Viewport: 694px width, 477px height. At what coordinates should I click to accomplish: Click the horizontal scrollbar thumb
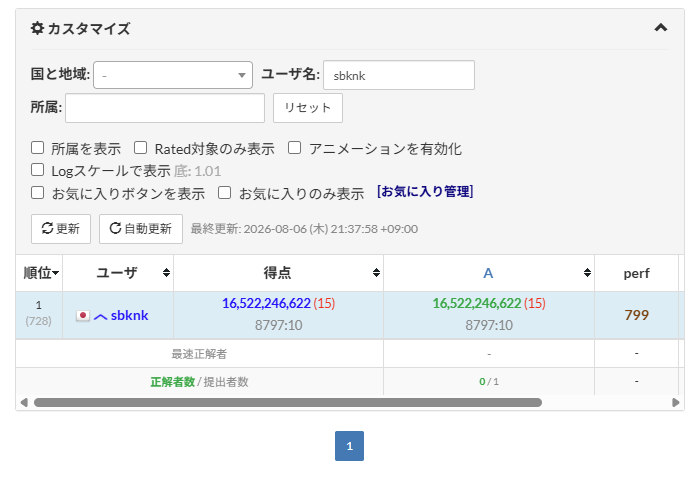click(x=288, y=402)
